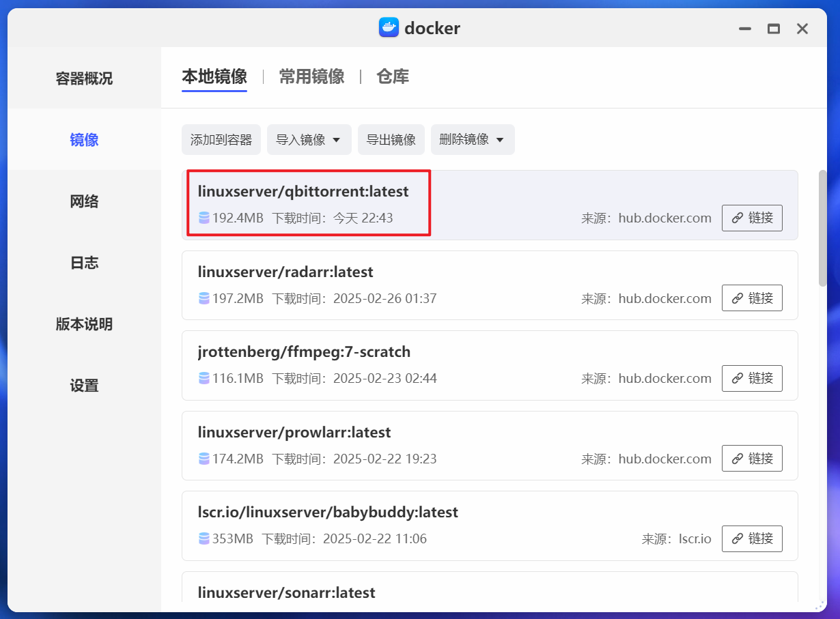Click storage size icon for radarr image

tap(204, 298)
